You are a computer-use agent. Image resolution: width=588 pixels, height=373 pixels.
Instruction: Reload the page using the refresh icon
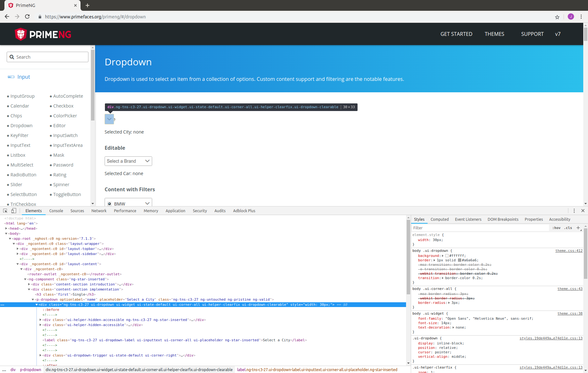[27, 17]
